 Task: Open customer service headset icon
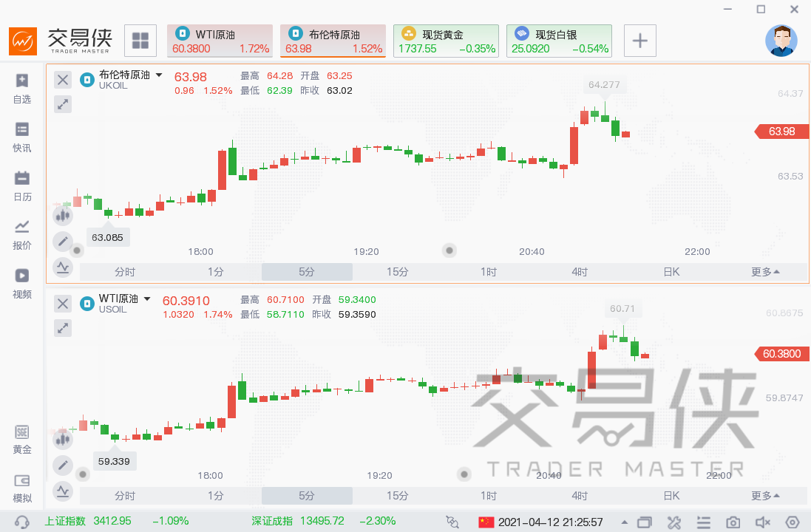click(21, 522)
